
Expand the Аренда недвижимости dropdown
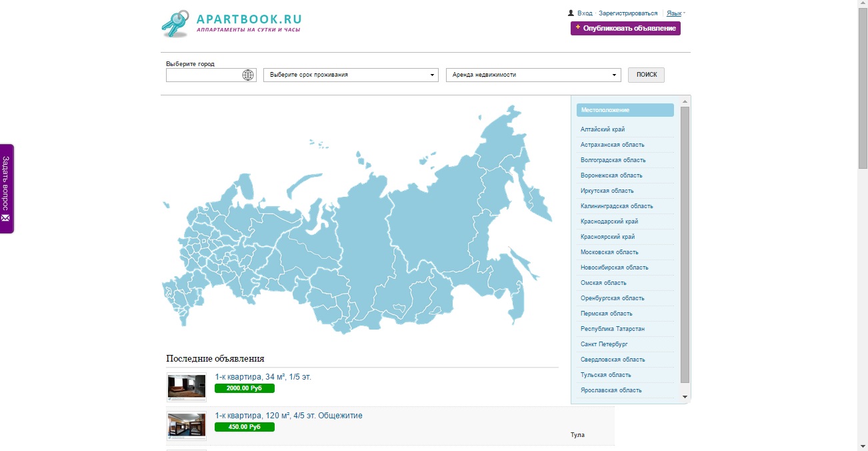pyautogui.click(x=533, y=75)
